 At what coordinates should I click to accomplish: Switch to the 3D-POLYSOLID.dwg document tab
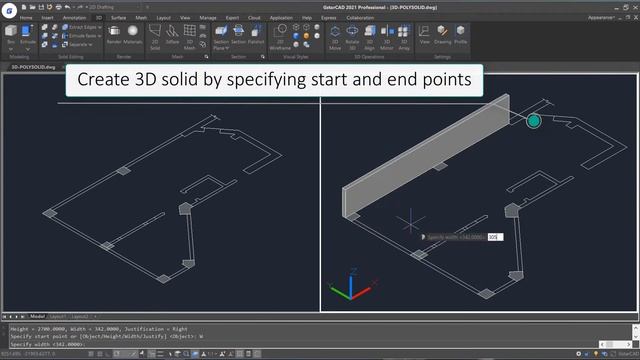click(x=33, y=67)
